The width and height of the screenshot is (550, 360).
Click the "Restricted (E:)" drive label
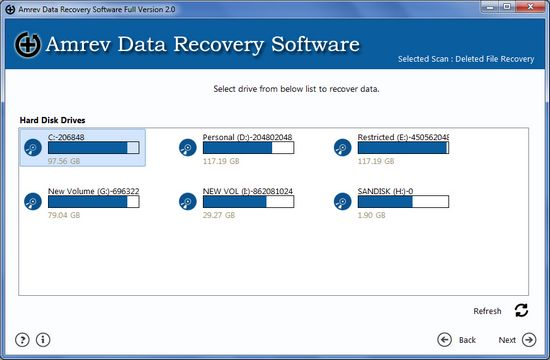(x=403, y=137)
